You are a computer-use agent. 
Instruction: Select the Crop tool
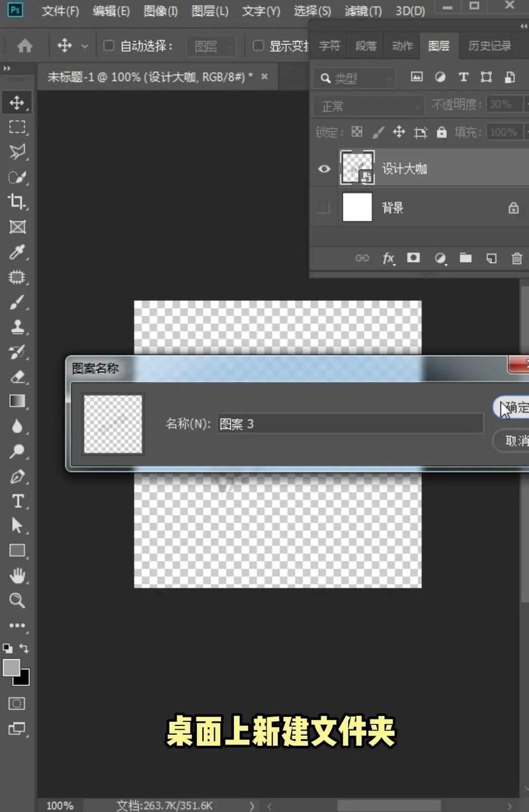click(x=17, y=202)
